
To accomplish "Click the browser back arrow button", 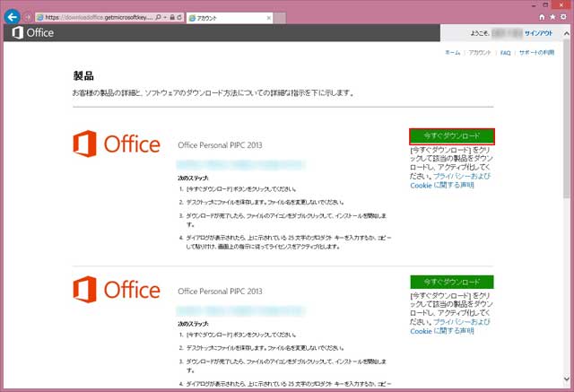I will click(x=12, y=17).
